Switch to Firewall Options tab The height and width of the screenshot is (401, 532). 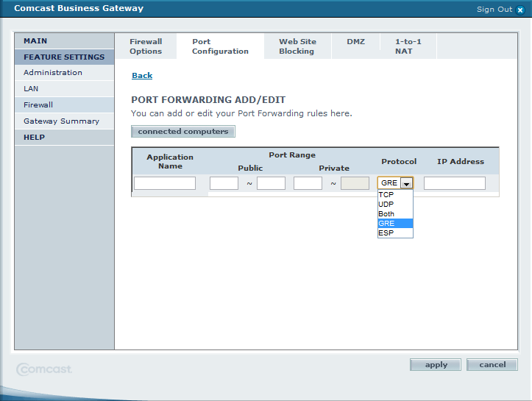146,46
